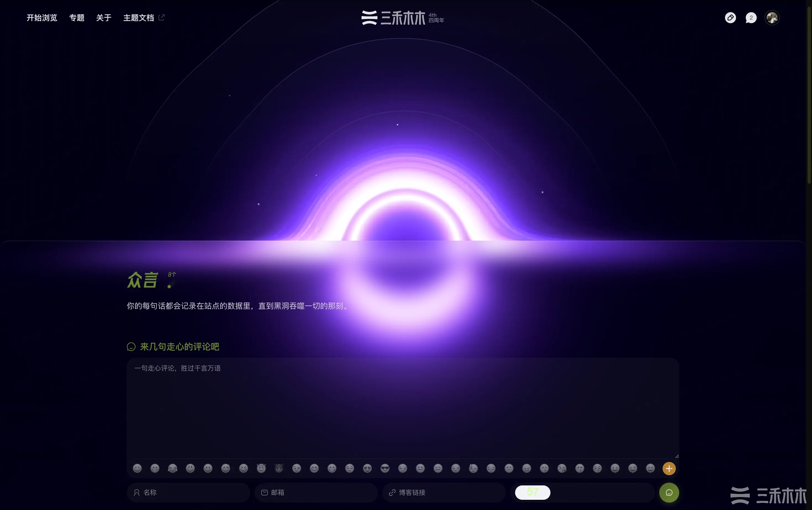
Task: Insert the heart-eyes emoji
Action: tap(367, 468)
